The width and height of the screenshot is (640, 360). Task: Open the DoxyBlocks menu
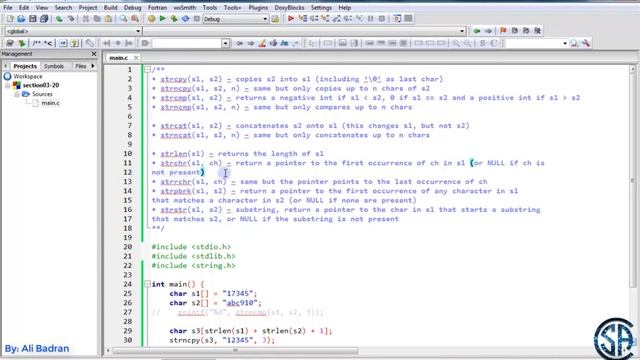[x=289, y=7]
